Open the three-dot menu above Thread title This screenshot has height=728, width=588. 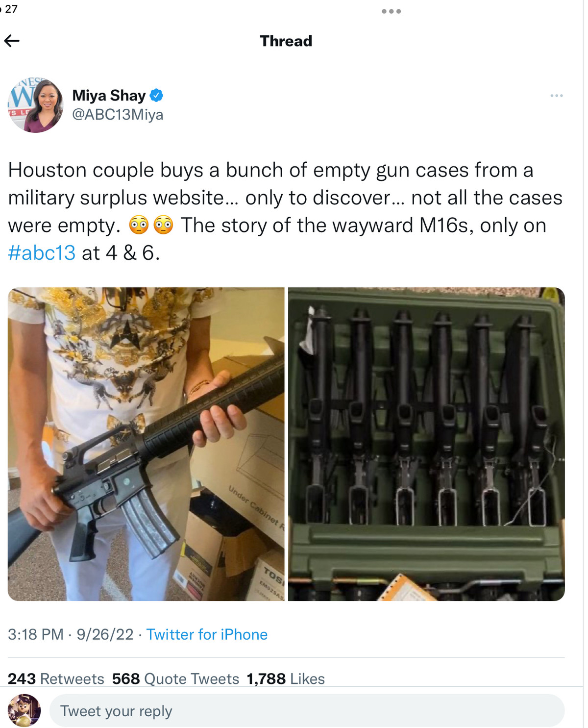coord(391,11)
